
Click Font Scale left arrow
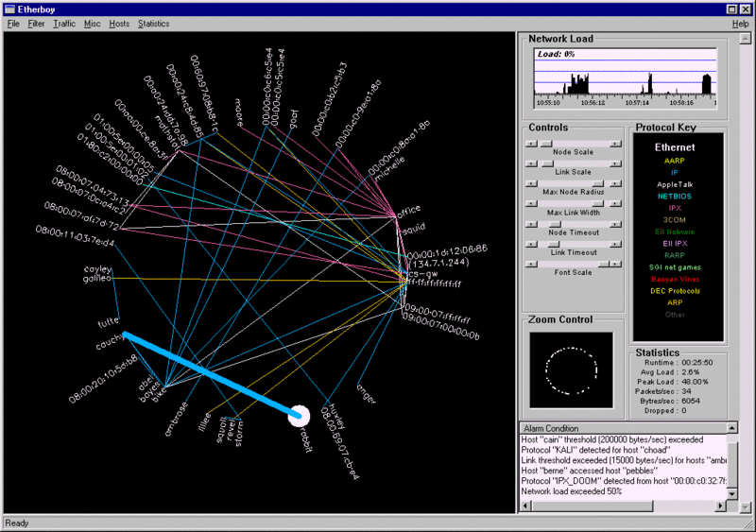[531, 265]
